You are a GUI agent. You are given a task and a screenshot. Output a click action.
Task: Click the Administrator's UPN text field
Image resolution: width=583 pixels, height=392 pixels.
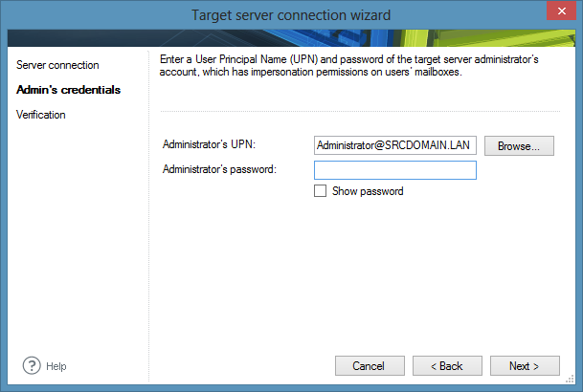394,145
